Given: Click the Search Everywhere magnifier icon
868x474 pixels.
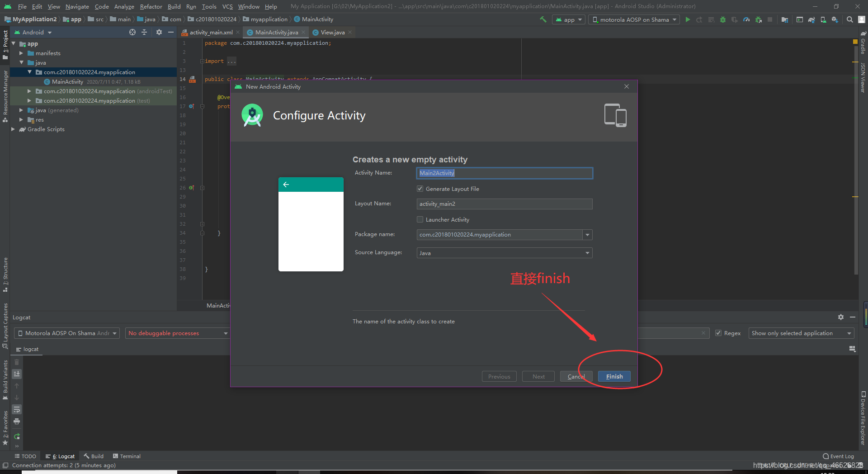Looking at the screenshot, I should (x=850, y=19).
